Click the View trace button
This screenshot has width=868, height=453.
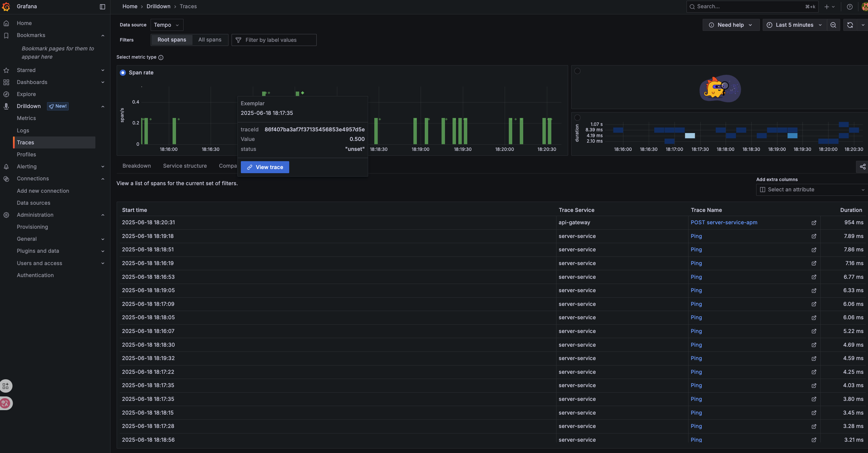(x=265, y=167)
